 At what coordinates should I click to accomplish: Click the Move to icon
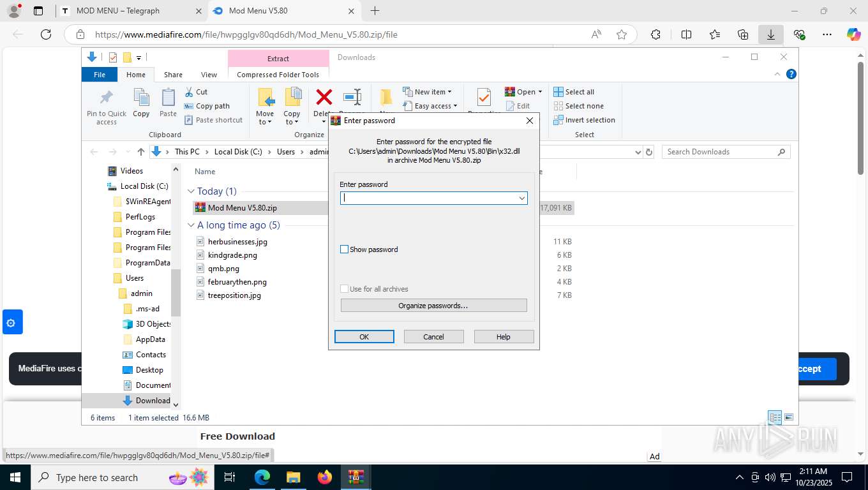(x=266, y=98)
